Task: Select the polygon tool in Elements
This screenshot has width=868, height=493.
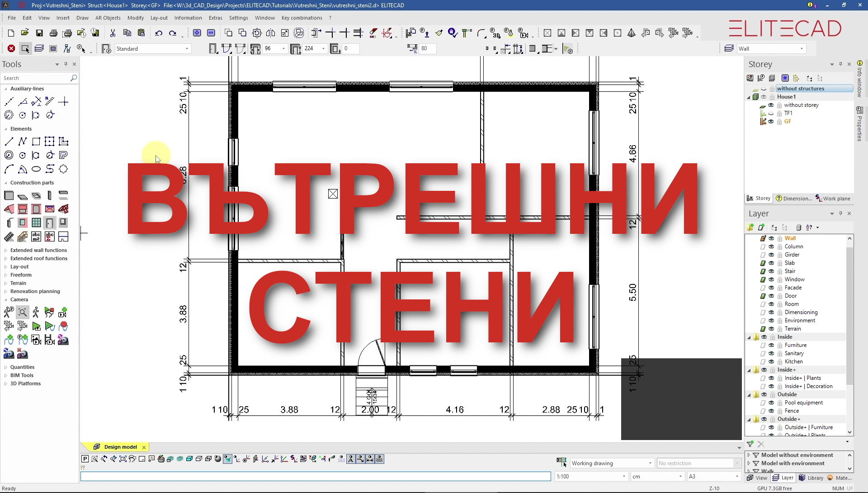Action: 63,169
